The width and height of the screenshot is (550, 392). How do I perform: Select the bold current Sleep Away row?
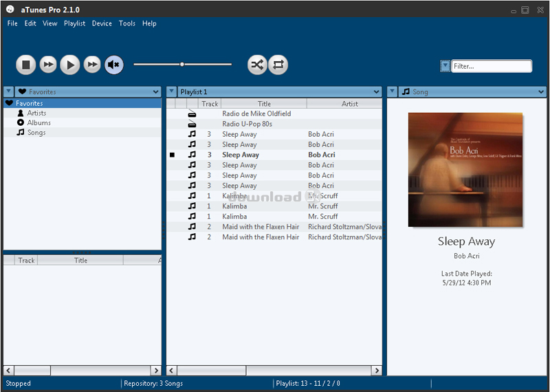(274, 155)
